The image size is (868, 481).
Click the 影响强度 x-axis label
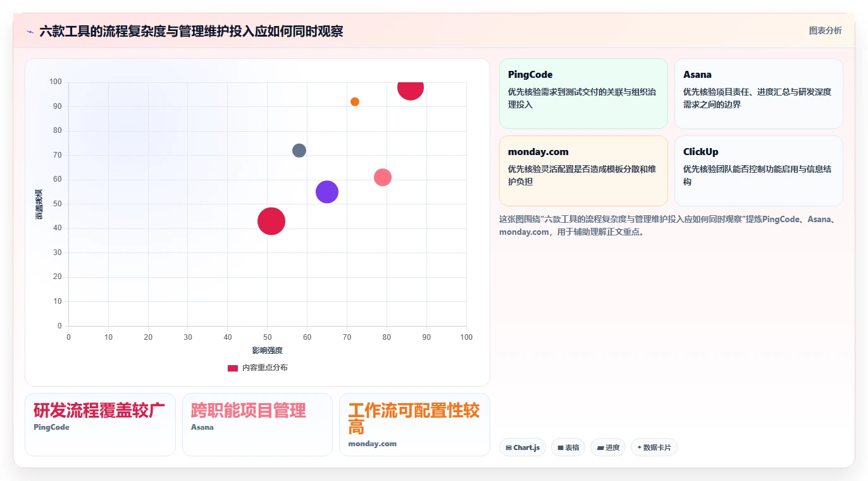(267, 351)
